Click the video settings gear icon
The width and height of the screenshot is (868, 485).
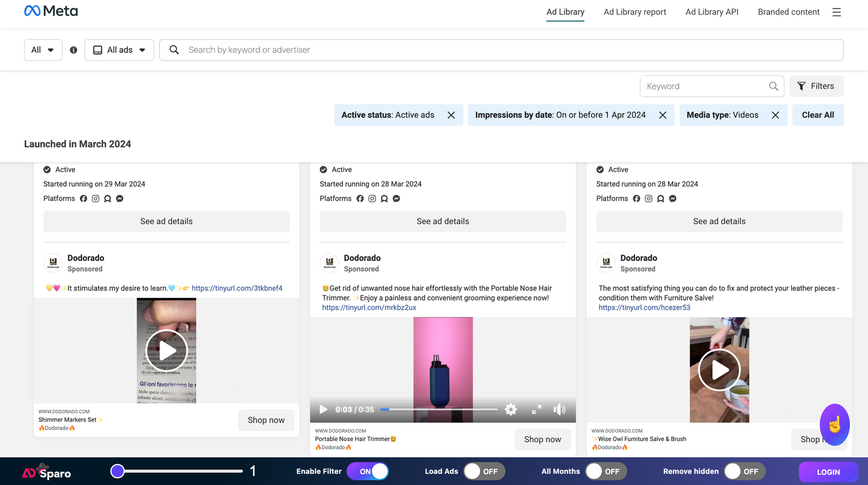click(x=511, y=409)
